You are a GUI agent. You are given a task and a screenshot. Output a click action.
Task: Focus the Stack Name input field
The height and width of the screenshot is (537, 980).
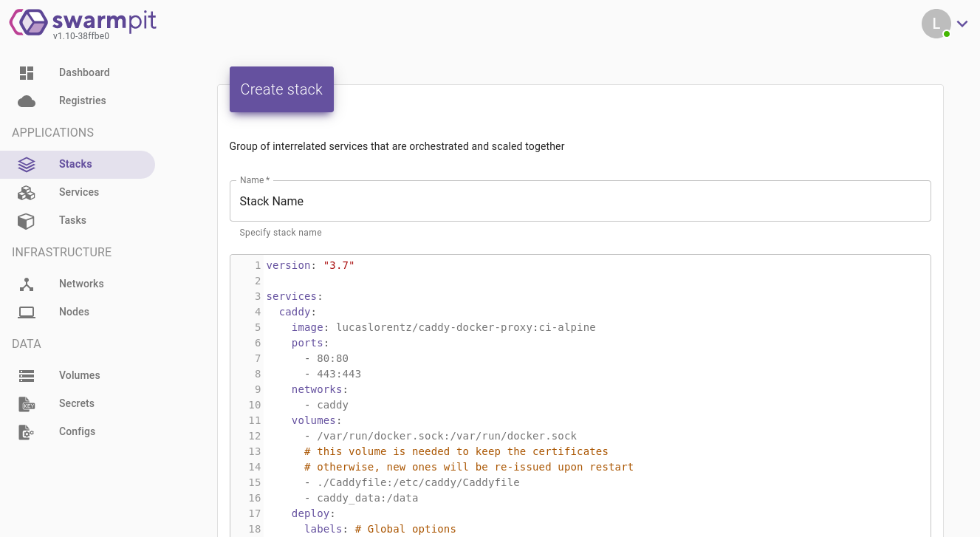(x=580, y=201)
